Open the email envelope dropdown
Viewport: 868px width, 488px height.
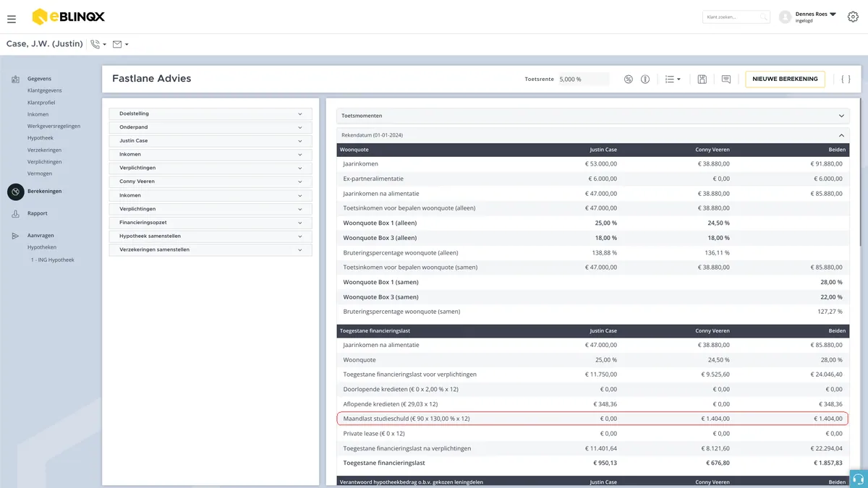point(121,44)
